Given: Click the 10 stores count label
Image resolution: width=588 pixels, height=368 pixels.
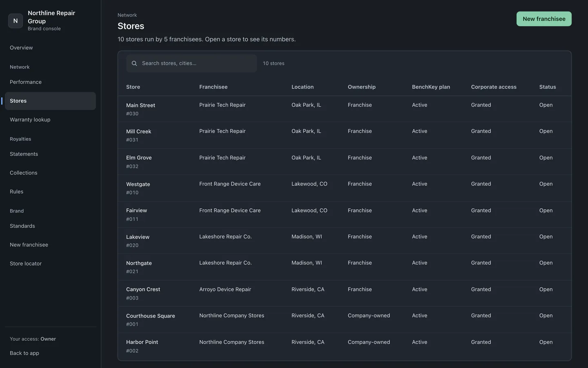Looking at the screenshot, I should pyautogui.click(x=274, y=63).
